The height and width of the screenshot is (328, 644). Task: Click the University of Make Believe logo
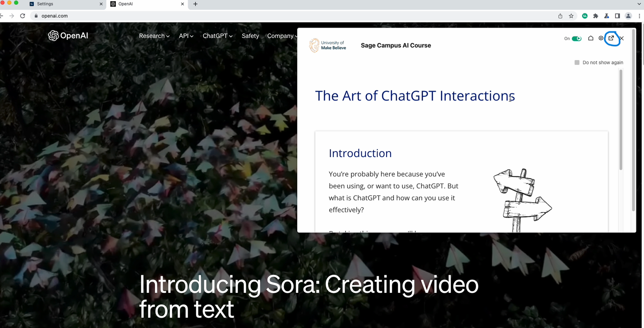[x=328, y=45]
